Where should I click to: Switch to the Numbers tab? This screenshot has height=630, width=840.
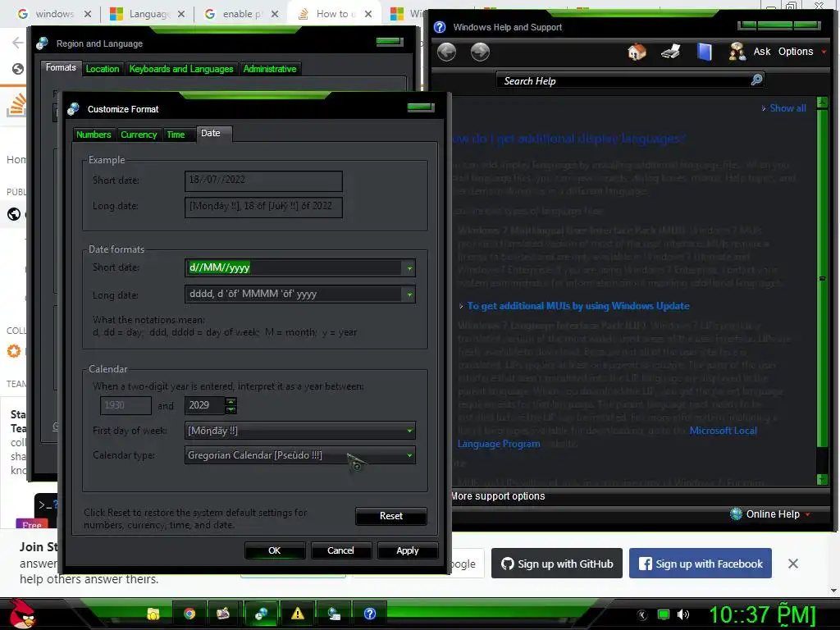point(94,135)
